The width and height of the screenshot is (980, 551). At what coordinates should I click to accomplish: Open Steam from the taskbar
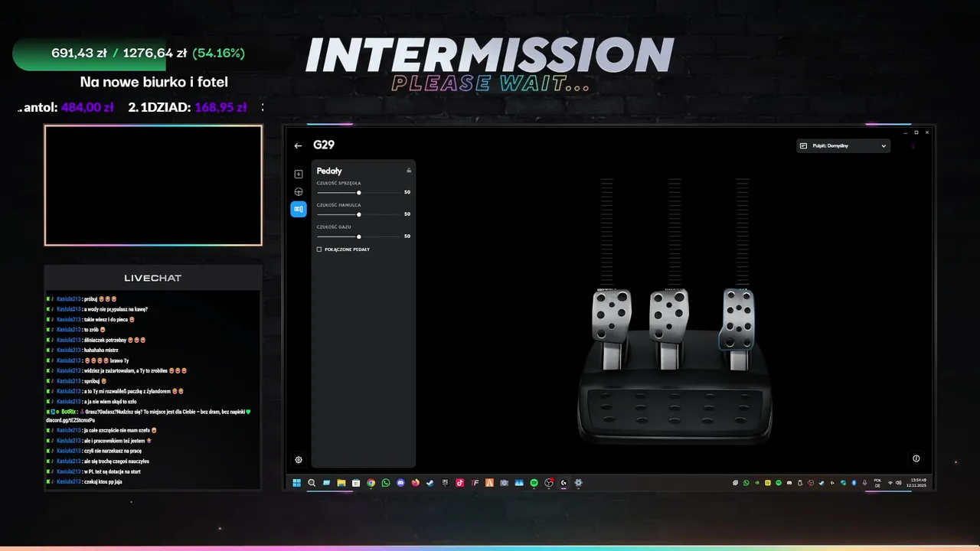[430, 483]
